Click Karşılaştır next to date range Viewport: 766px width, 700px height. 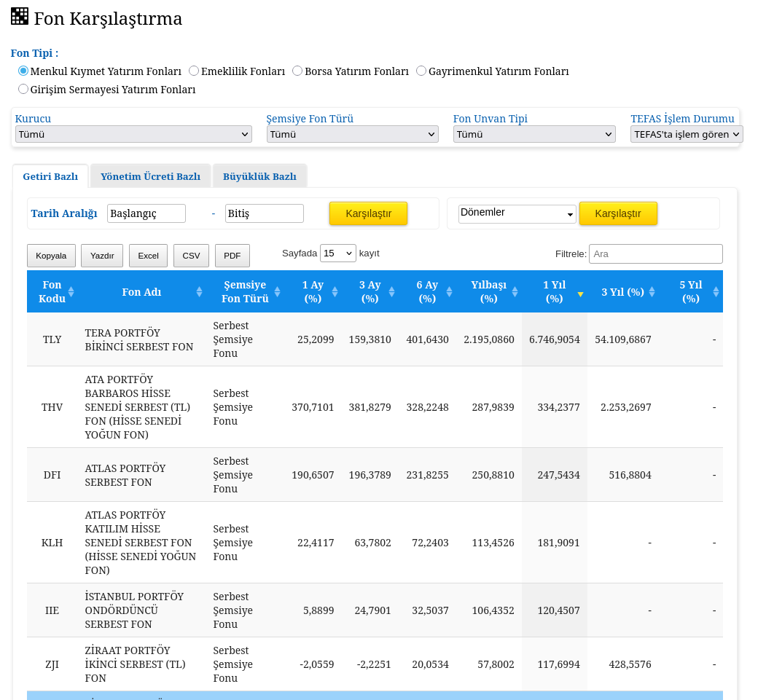click(368, 213)
